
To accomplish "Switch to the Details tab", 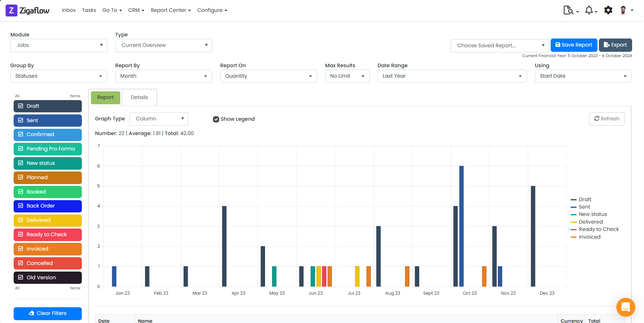I will (x=139, y=97).
